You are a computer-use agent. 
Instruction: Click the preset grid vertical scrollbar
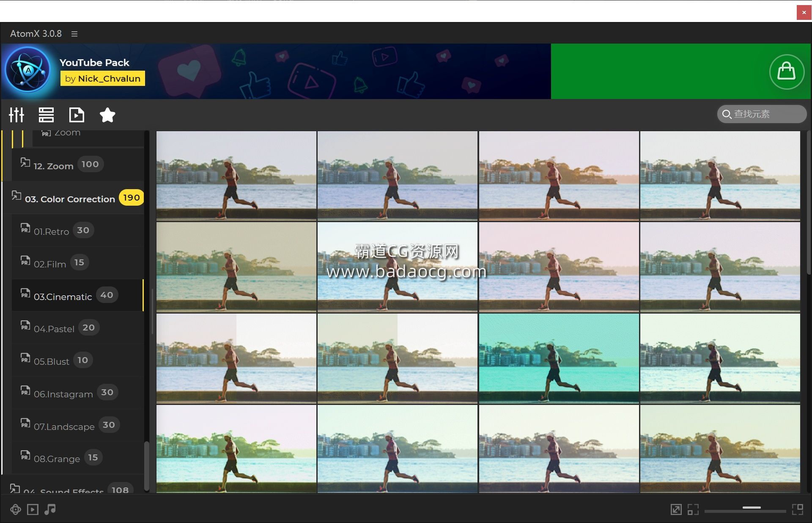tap(808, 203)
